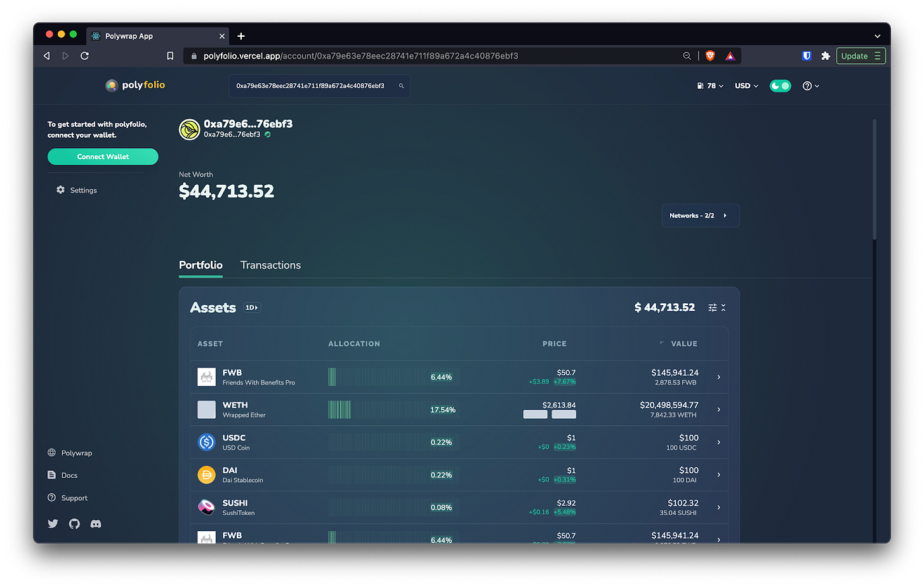Click the Net Worth $44,713.52 amount
Screen dimensions: 924x587
(x=227, y=191)
